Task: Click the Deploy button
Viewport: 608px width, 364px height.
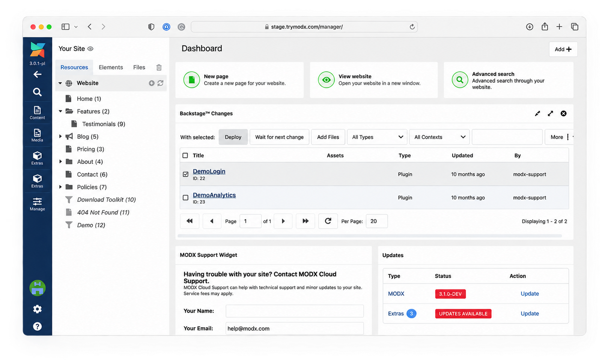Action: (233, 137)
